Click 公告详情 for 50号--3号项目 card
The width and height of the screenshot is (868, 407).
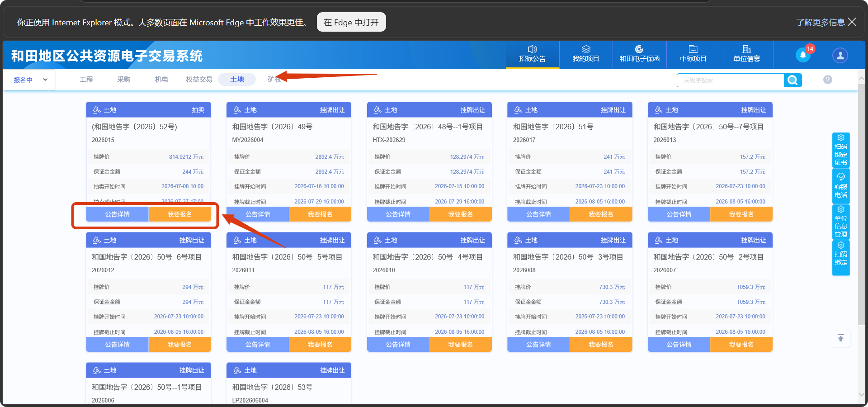click(x=538, y=345)
